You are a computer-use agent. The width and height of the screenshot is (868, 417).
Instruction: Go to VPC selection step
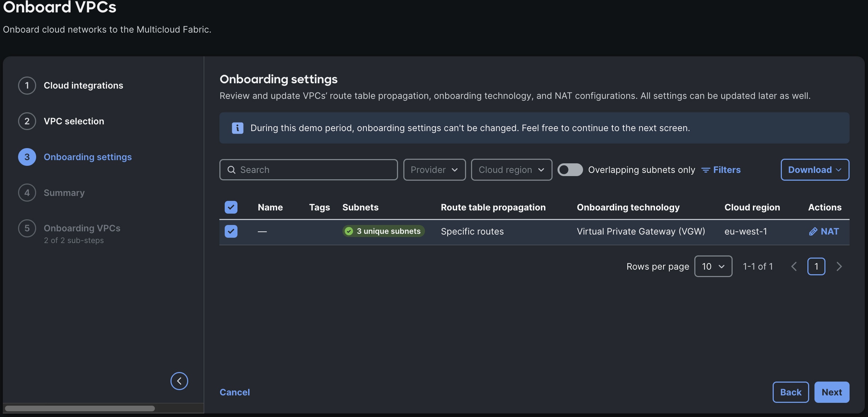(74, 121)
